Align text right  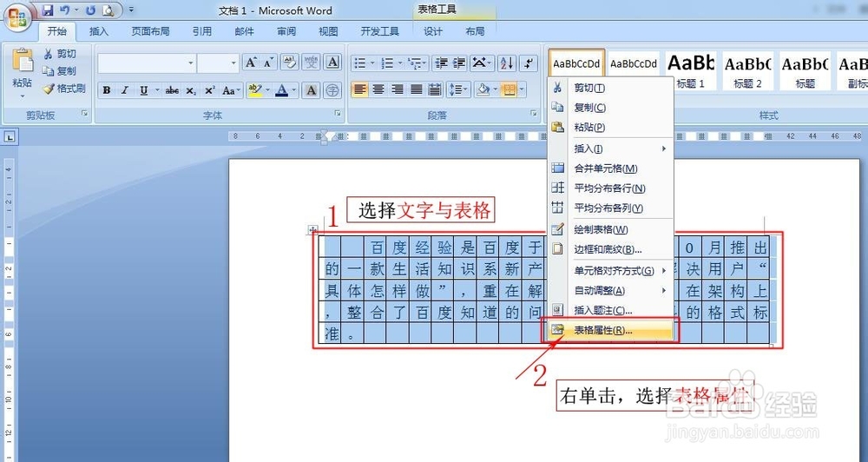point(398,89)
